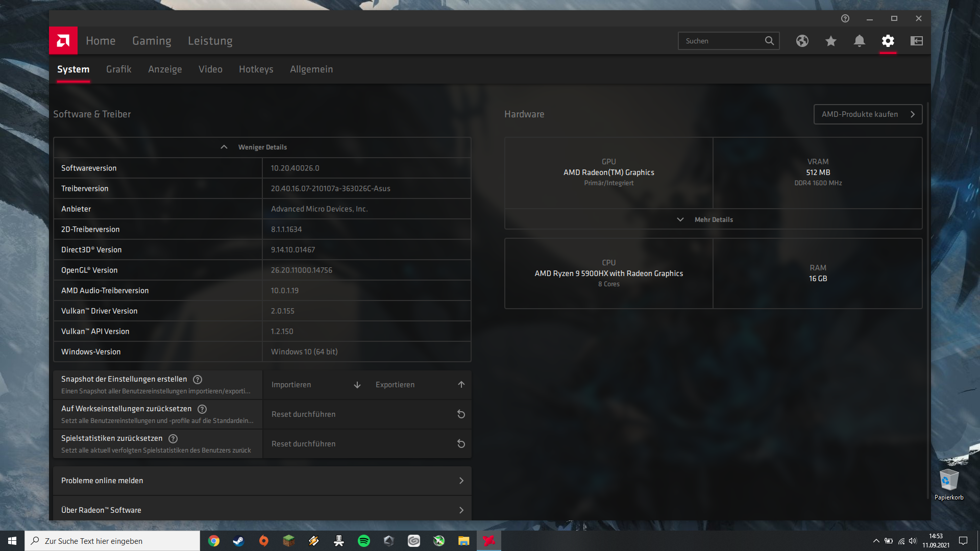Open notifications bell icon
Viewport: 980px width, 551px height.
(860, 41)
